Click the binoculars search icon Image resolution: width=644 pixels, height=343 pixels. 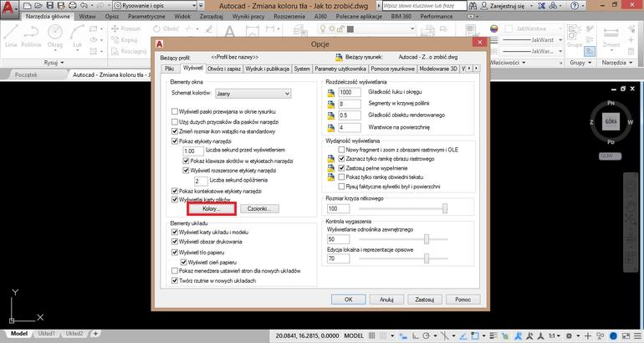pyautogui.click(x=473, y=6)
